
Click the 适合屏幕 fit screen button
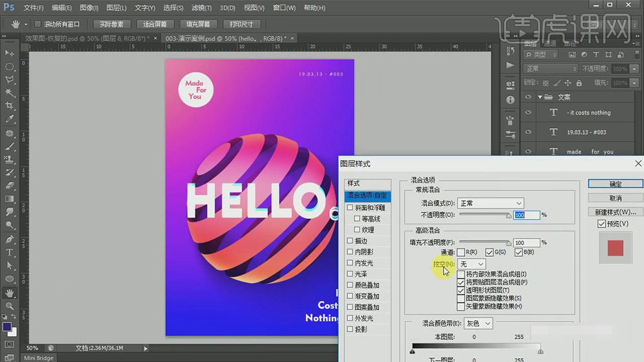(x=155, y=24)
